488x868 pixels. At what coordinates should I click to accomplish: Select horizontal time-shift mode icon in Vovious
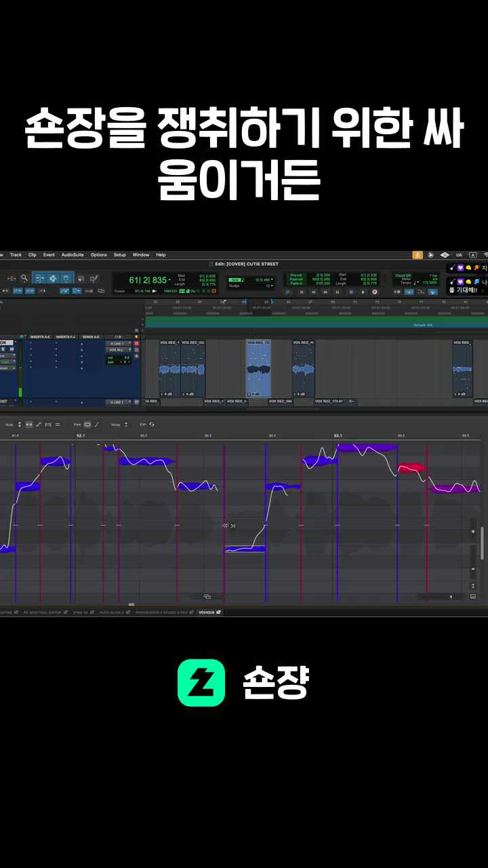(29, 425)
